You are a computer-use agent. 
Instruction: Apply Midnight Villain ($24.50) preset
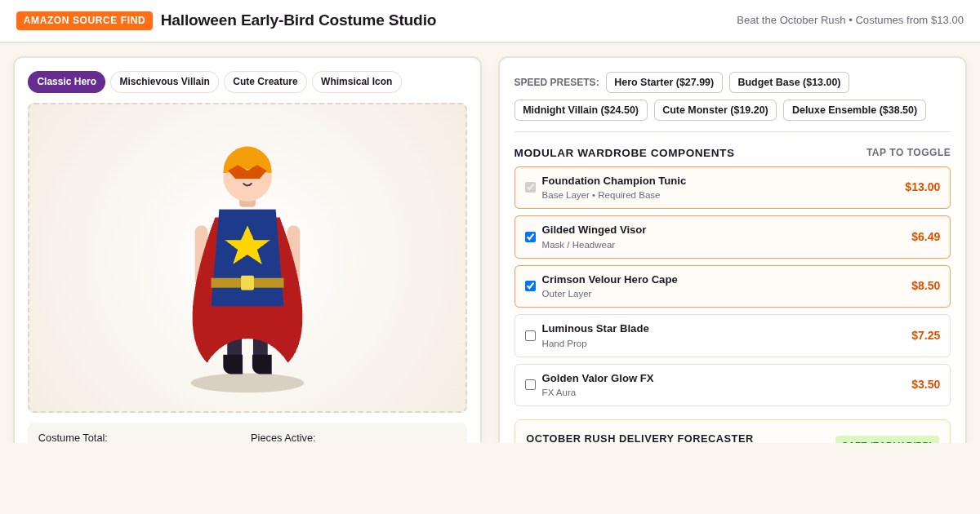point(581,110)
